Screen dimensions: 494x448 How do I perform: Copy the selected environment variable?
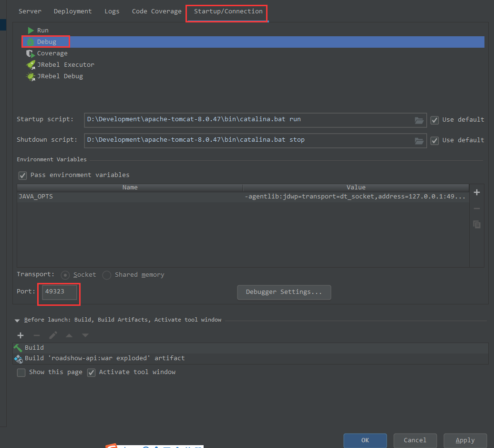coord(476,224)
